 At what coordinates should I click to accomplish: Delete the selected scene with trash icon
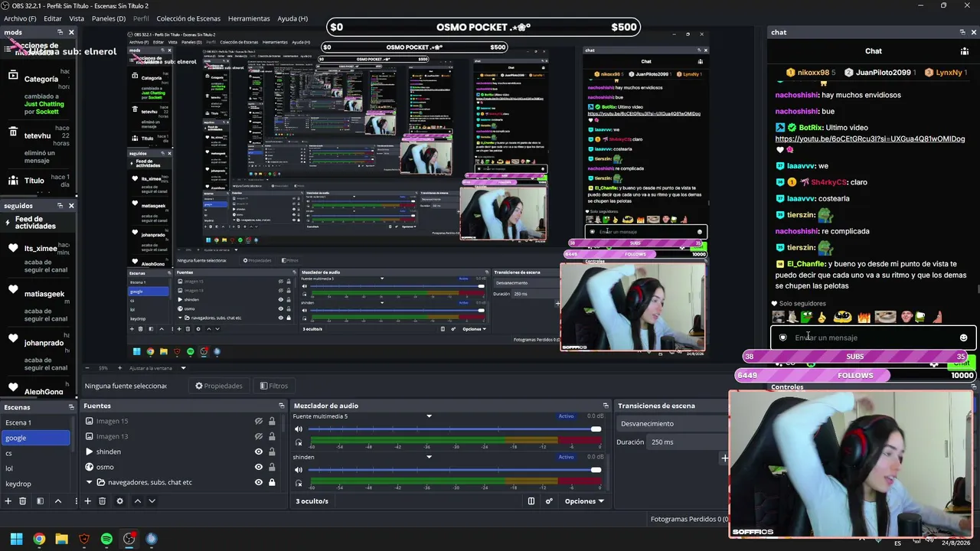click(23, 501)
